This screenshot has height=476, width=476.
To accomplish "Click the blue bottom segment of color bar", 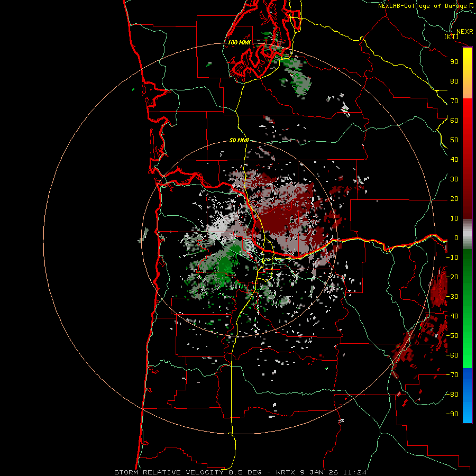I will 467,396.
